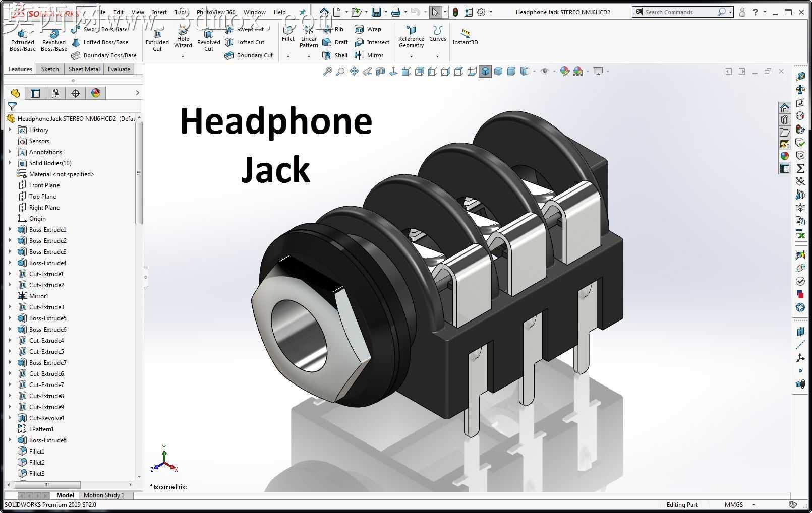This screenshot has width=812, height=513.
Task: Click the Home icon in the title toolbar
Action: 324,12
